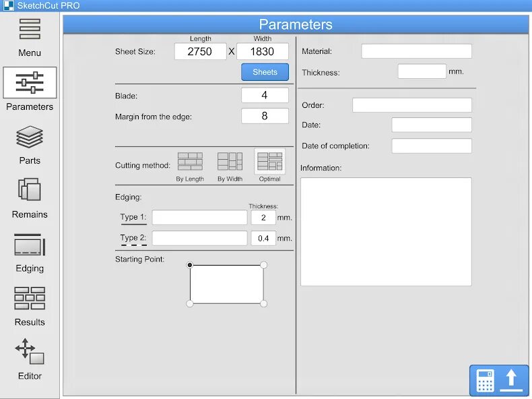Click the Type 1 thickness field
532x399 pixels.
click(x=263, y=217)
